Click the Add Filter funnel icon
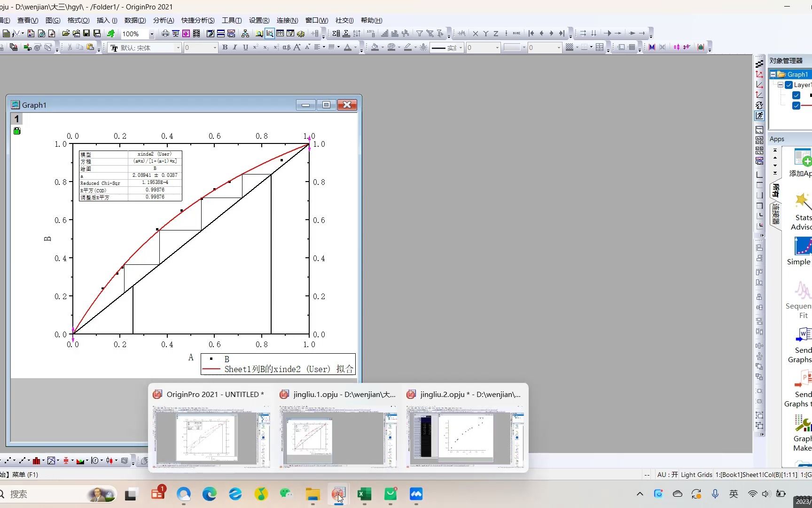The image size is (812, 508). (419, 33)
